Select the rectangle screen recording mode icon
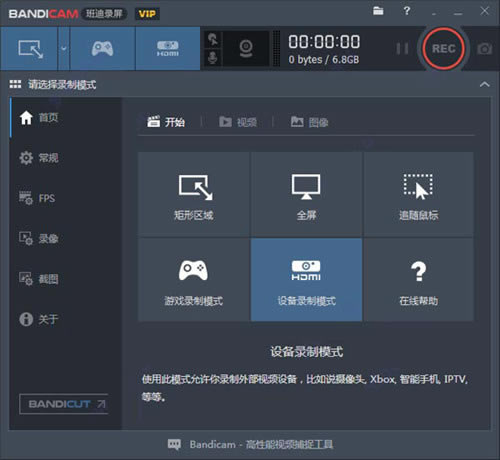This screenshot has width=500, height=460. [x=30, y=49]
